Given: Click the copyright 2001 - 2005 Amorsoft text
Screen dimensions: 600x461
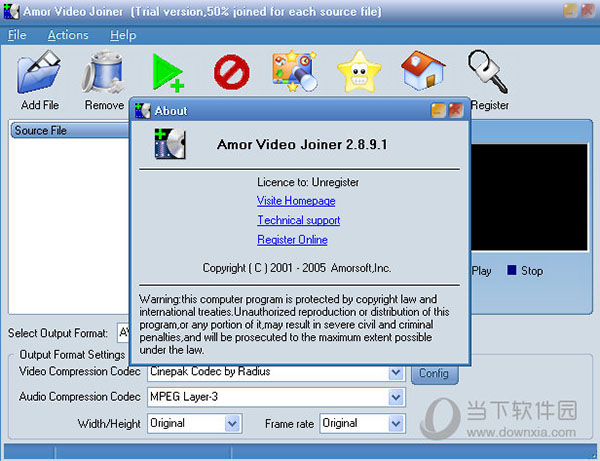Looking at the screenshot, I should [x=297, y=268].
